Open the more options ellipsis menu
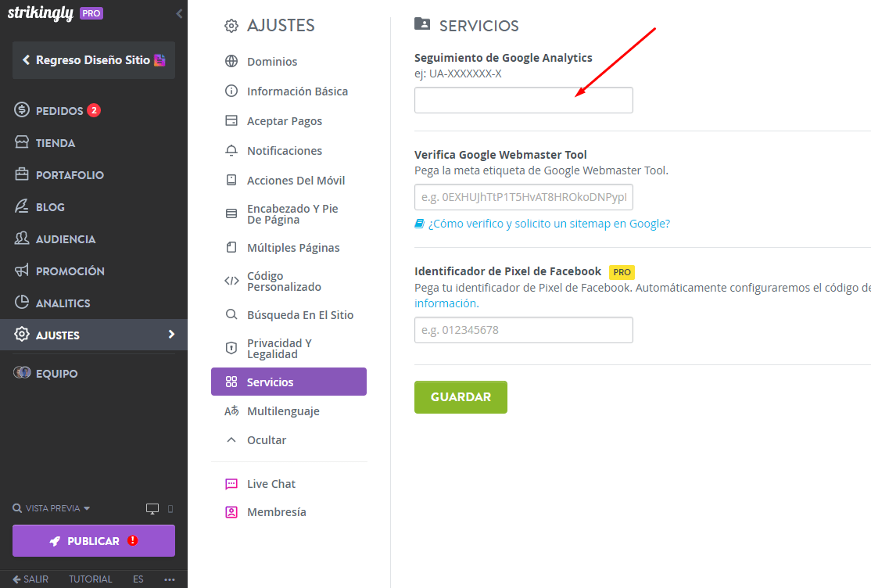Image resolution: width=871 pixels, height=588 pixels. pos(170,579)
